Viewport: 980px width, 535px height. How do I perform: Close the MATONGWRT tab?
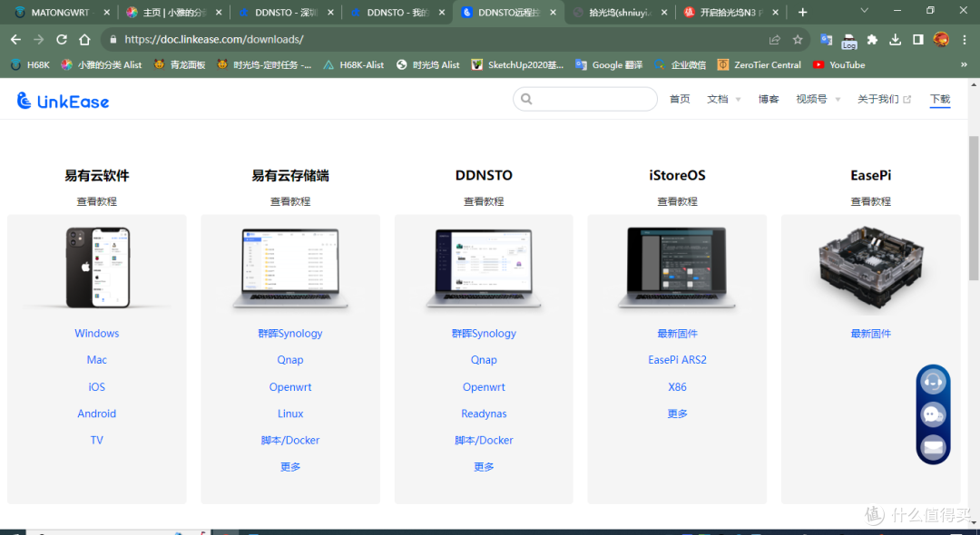click(x=106, y=12)
